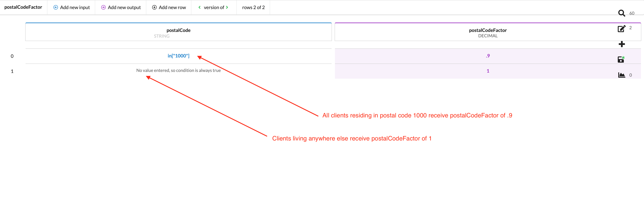Click the black plus icon
Viewport: 644px width, 202px height.
point(621,44)
